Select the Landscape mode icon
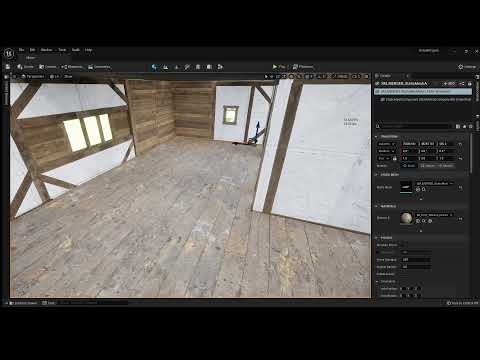 point(166,67)
